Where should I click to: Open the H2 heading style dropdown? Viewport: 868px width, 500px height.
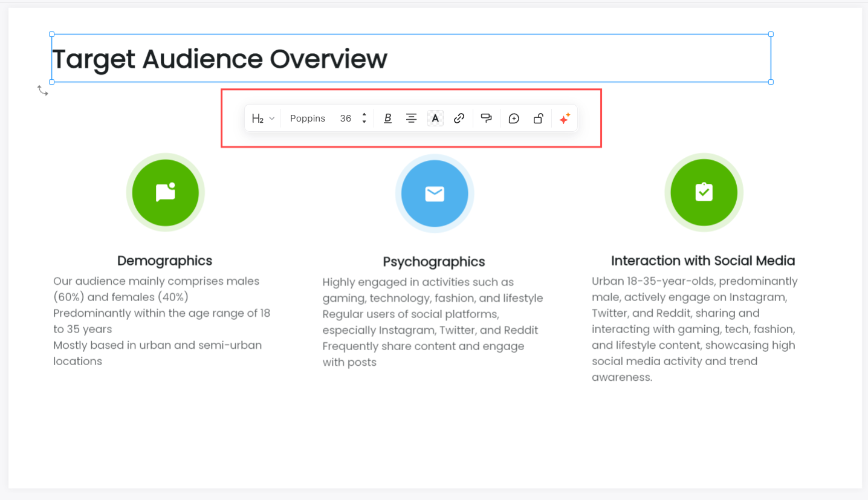(263, 119)
